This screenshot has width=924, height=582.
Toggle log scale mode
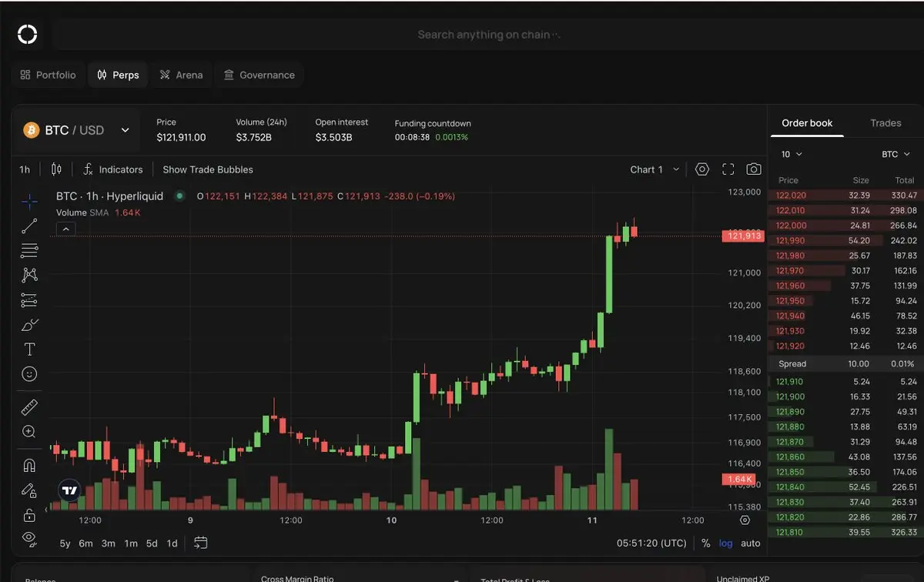coord(726,544)
